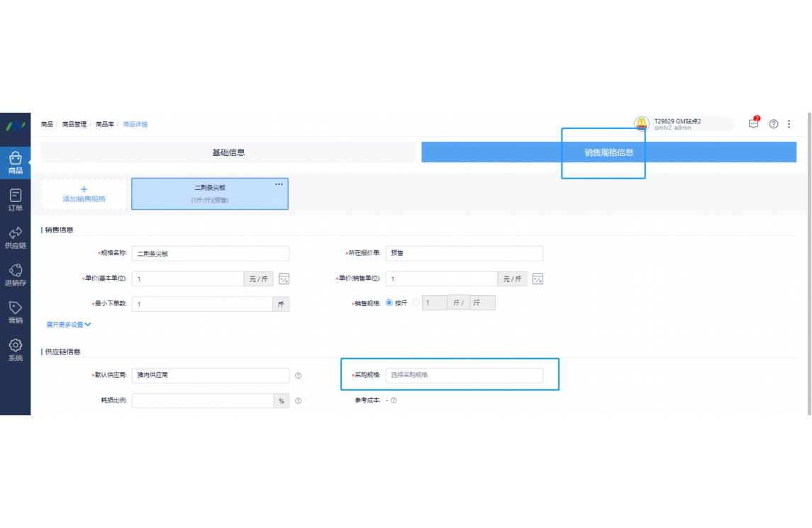Go to 供应链 supply chain module
This screenshot has height=528, width=812.
click(x=15, y=237)
